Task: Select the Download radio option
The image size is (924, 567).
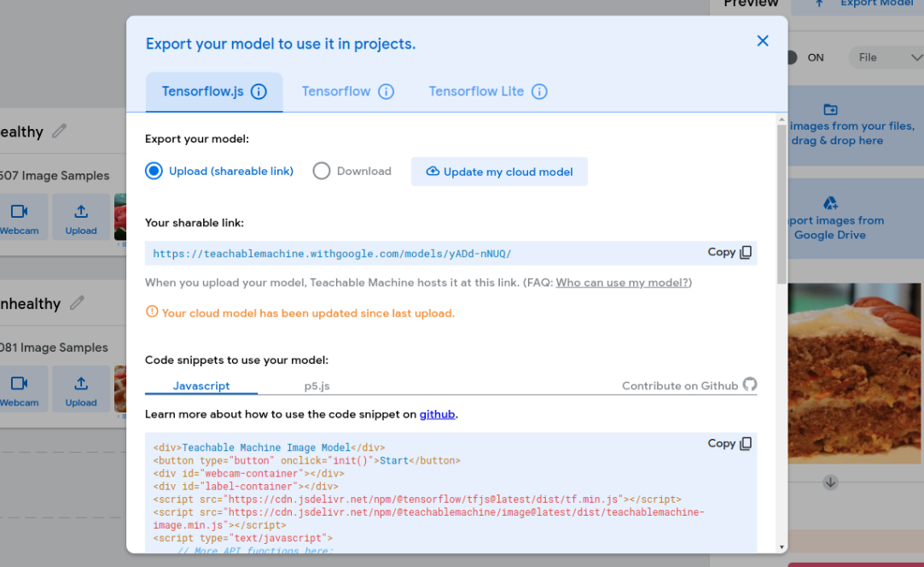Action: pos(322,172)
